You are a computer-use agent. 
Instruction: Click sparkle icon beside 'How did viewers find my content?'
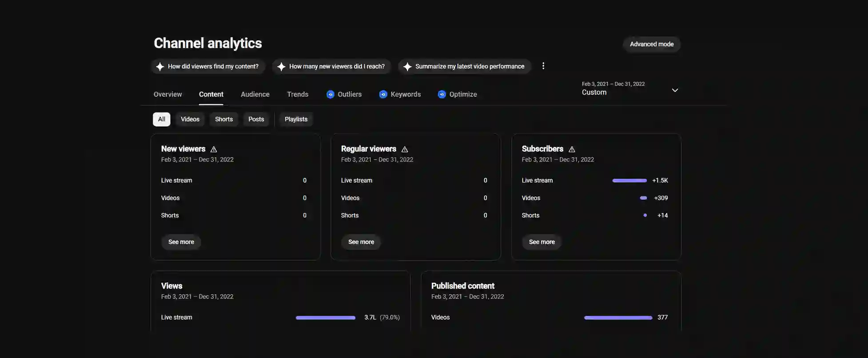(160, 66)
